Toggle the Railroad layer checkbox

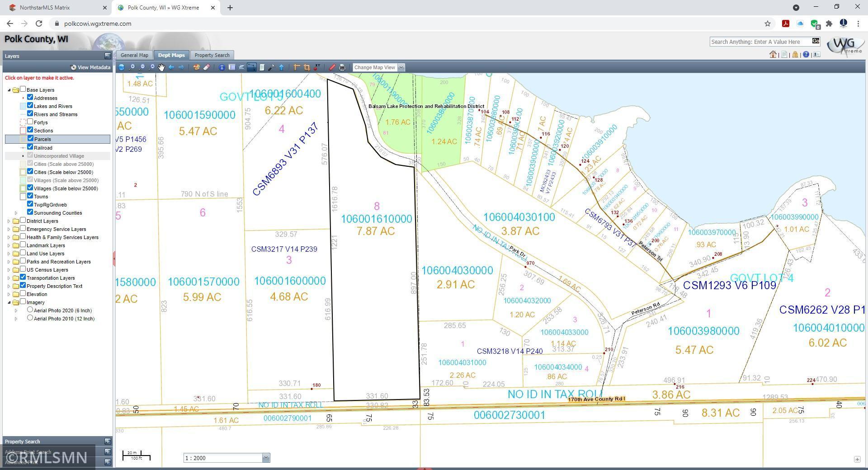tap(30, 147)
